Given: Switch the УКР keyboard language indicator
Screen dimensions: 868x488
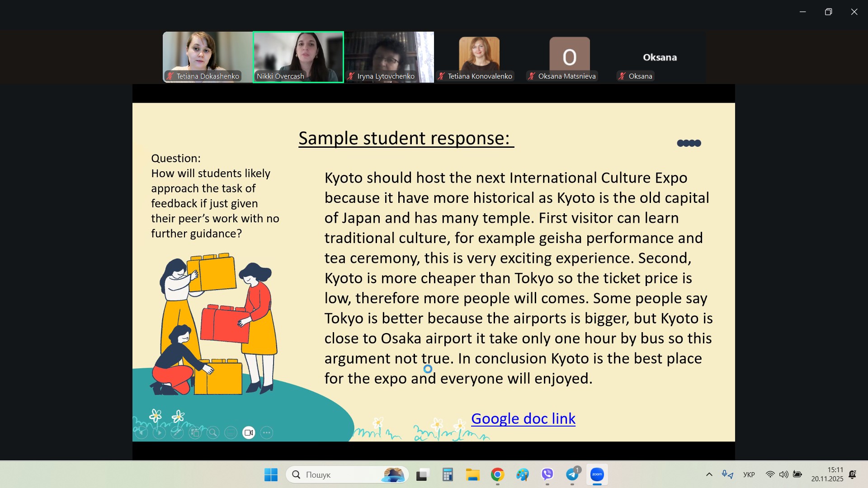Looking at the screenshot, I should (x=749, y=474).
